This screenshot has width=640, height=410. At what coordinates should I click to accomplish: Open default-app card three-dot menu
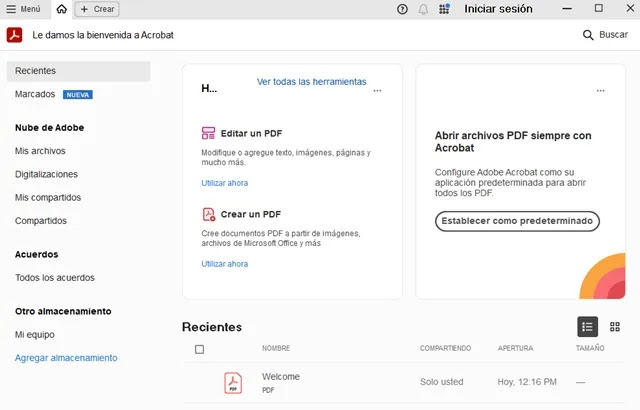(600, 91)
